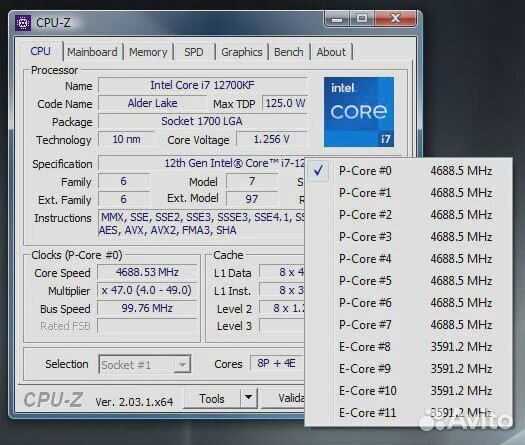Select the CPU tab
The height and width of the screenshot is (445, 525).
[x=41, y=52]
